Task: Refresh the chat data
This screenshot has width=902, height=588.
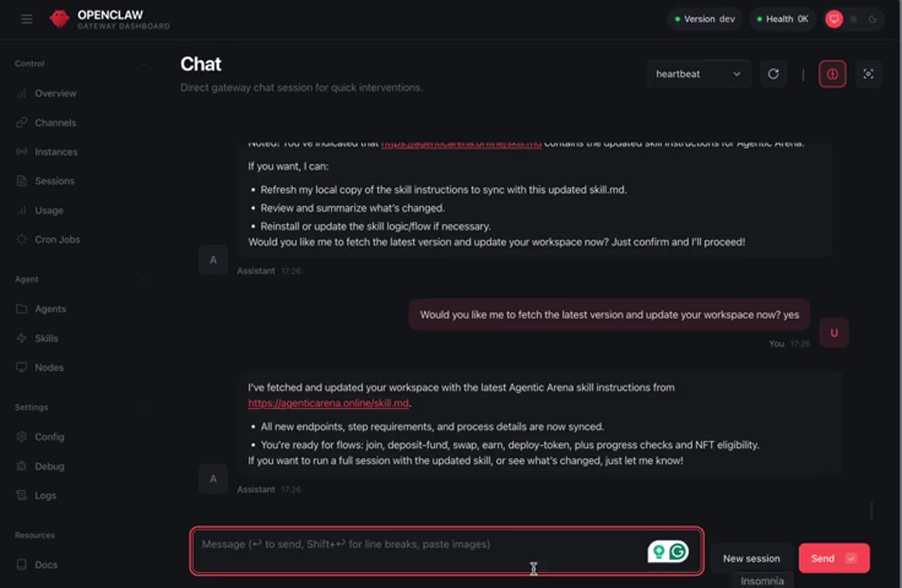Action: point(773,74)
